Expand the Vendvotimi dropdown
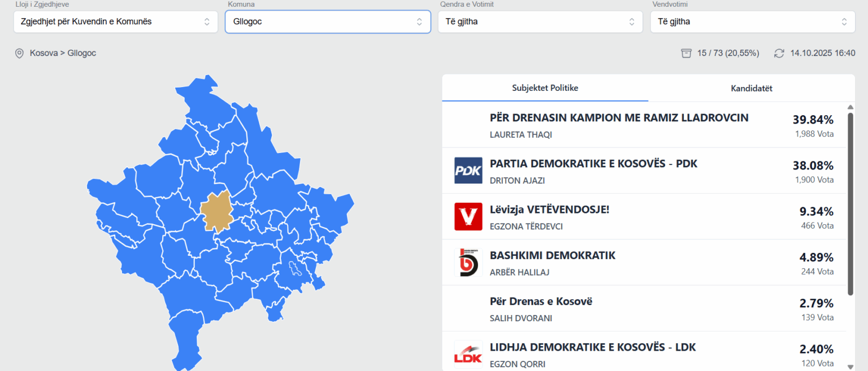The height and width of the screenshot is (371, 868). [753, 22]
